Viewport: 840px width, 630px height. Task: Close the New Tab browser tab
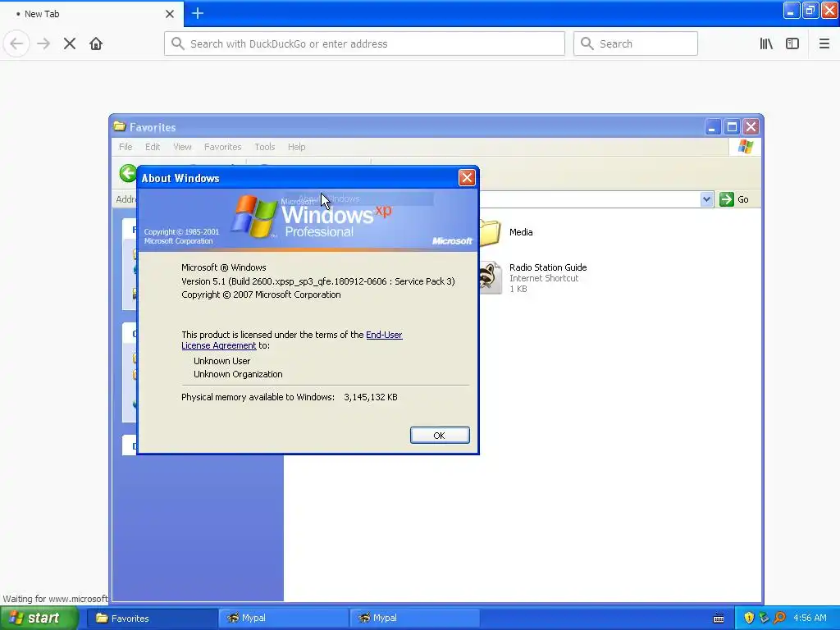click(169, 14)
